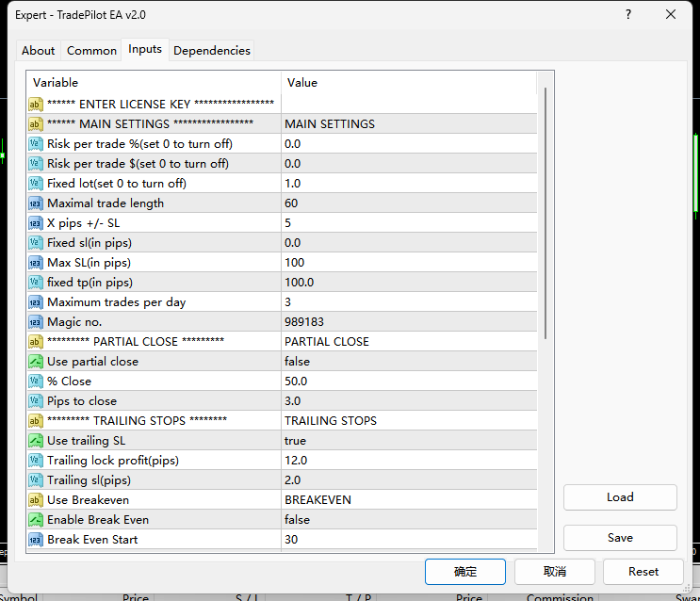Click the boolean icon beside Use trailing SL
Image resolution: width=700 pixels, height=601 pixels.
[36, 440]
